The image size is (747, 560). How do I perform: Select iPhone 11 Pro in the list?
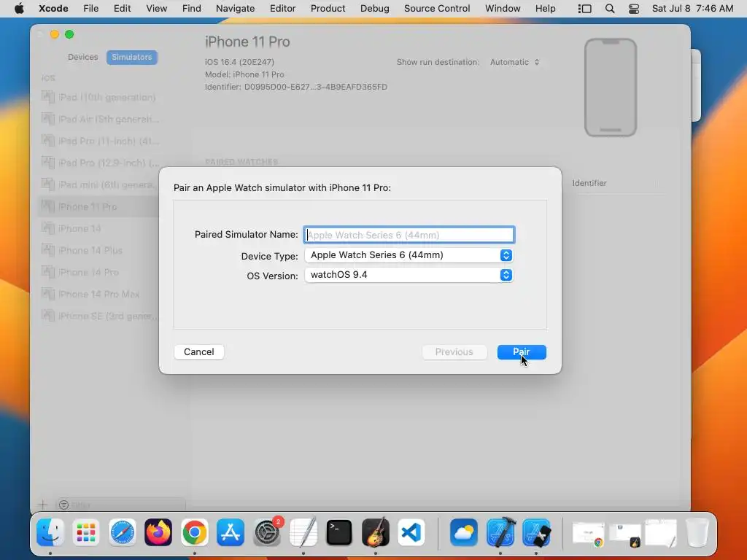tap(99, 206)
